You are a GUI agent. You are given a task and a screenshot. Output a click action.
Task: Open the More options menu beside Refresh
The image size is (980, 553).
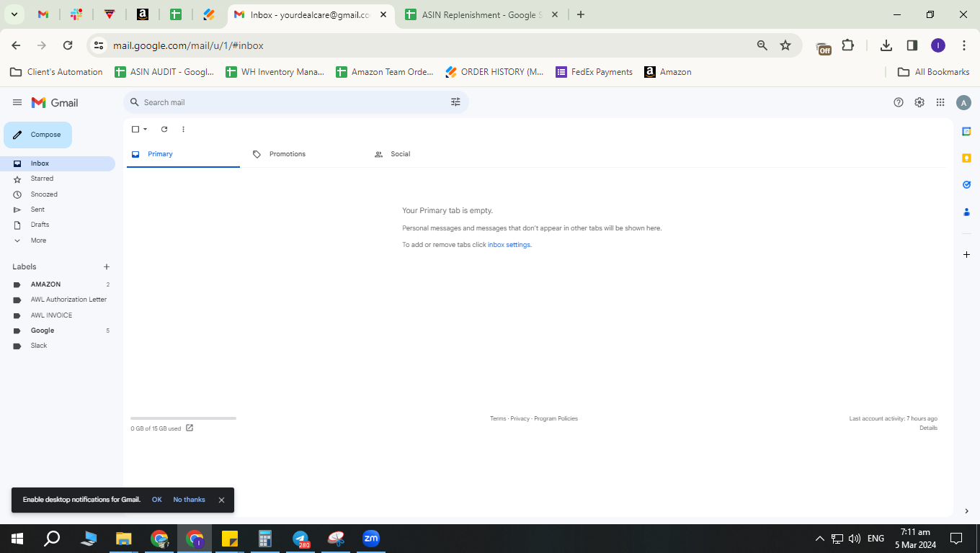coord(183,130)
